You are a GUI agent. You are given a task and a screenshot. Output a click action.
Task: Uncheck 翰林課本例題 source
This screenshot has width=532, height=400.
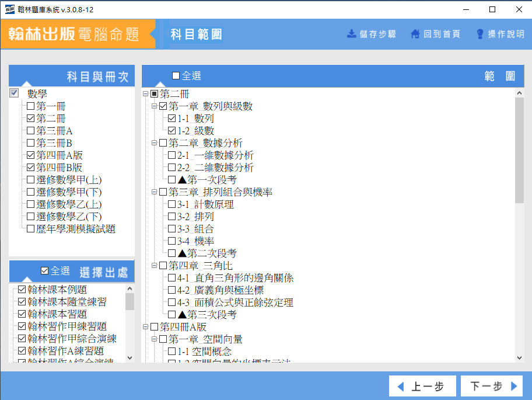coord(22,289)
